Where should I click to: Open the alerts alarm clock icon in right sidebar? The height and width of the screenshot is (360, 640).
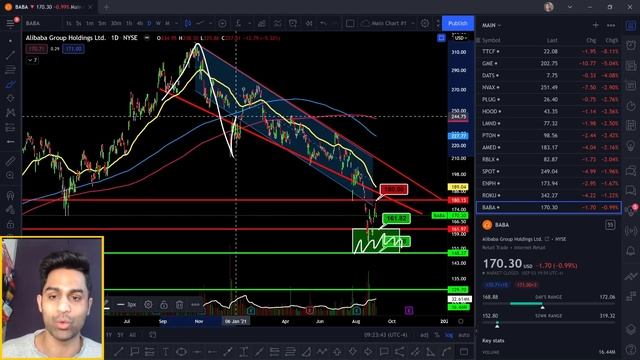point(631,46)
